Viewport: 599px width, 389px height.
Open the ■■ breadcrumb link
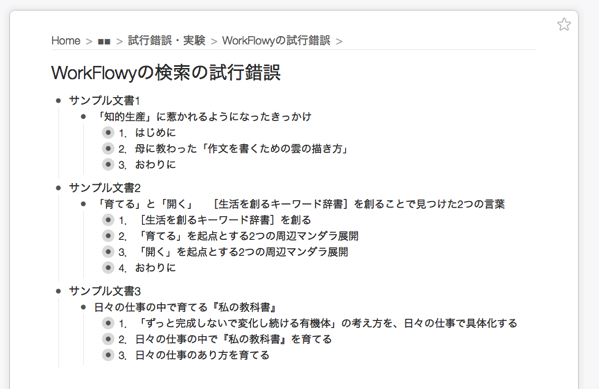tap(104, 41)
